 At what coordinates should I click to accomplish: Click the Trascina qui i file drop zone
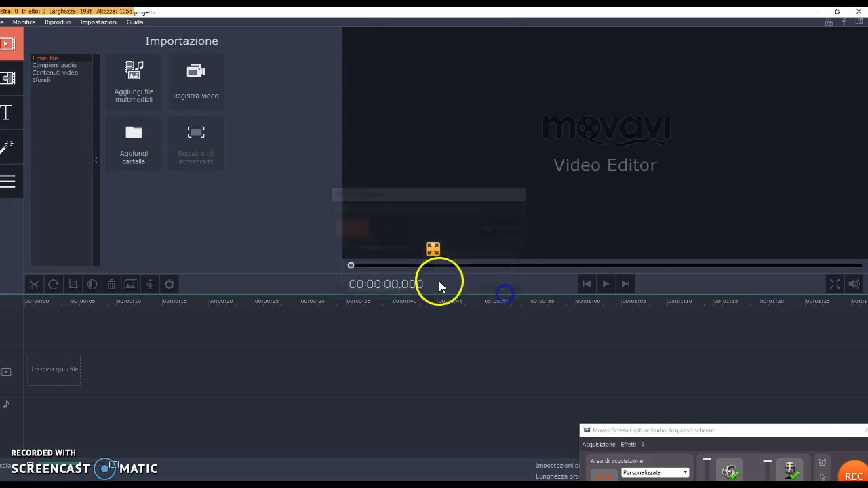(54, 370)
